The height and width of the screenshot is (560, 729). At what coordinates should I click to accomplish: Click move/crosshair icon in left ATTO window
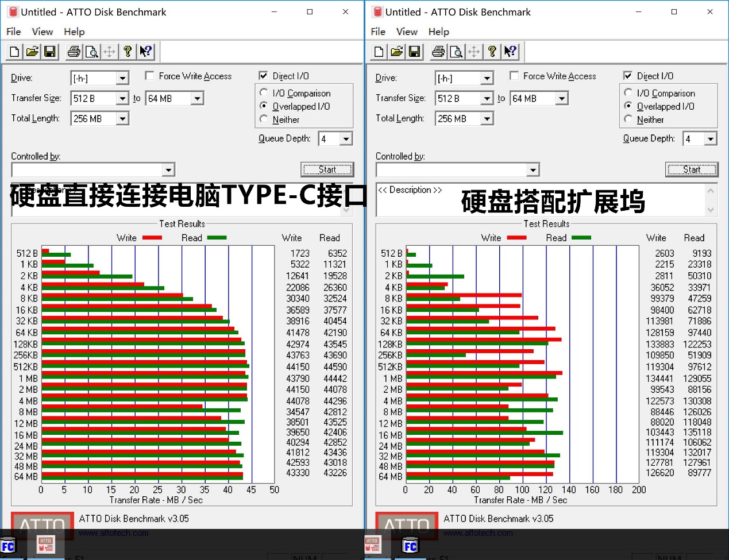pos(109,52)
